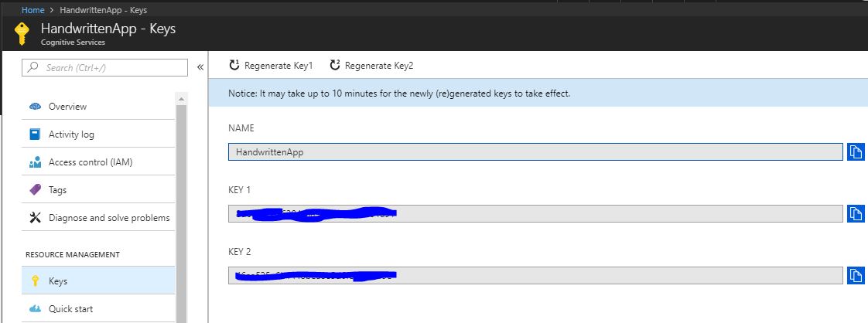Click the KEY 1 field
This screenshot has height=323, width=868.
tap(535, 213)
